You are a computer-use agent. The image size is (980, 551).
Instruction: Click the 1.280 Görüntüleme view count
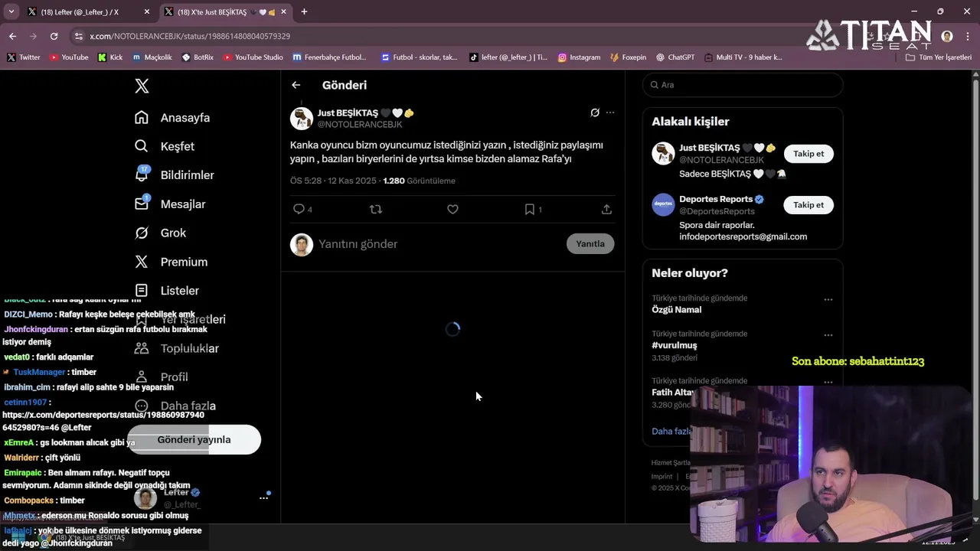pos(419,181)
